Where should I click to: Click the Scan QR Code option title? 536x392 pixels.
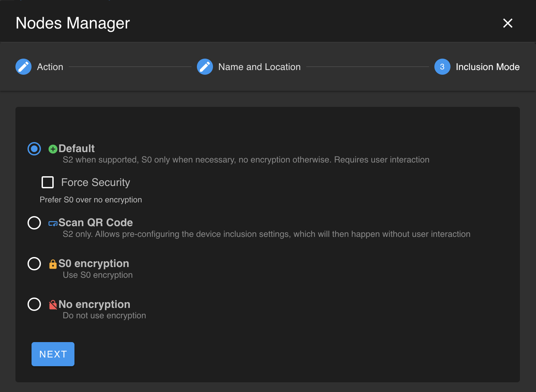tap(96, 222)
